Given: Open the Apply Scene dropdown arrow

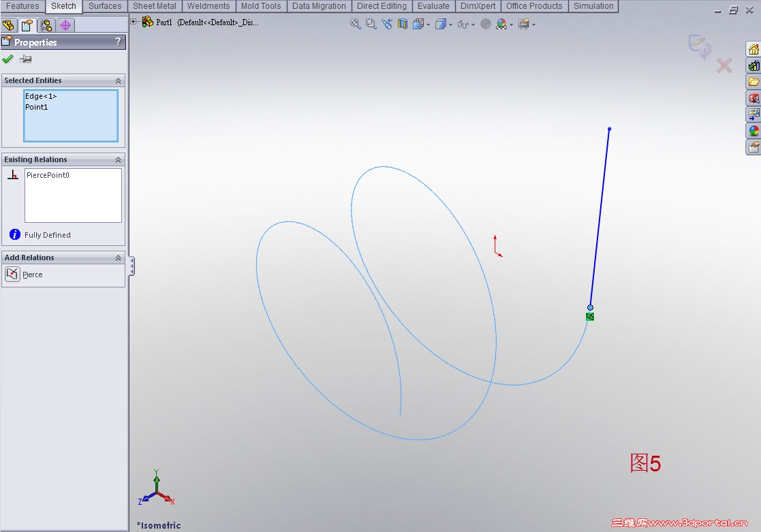Looking at the screenshot, I should (x=511, y=25).
